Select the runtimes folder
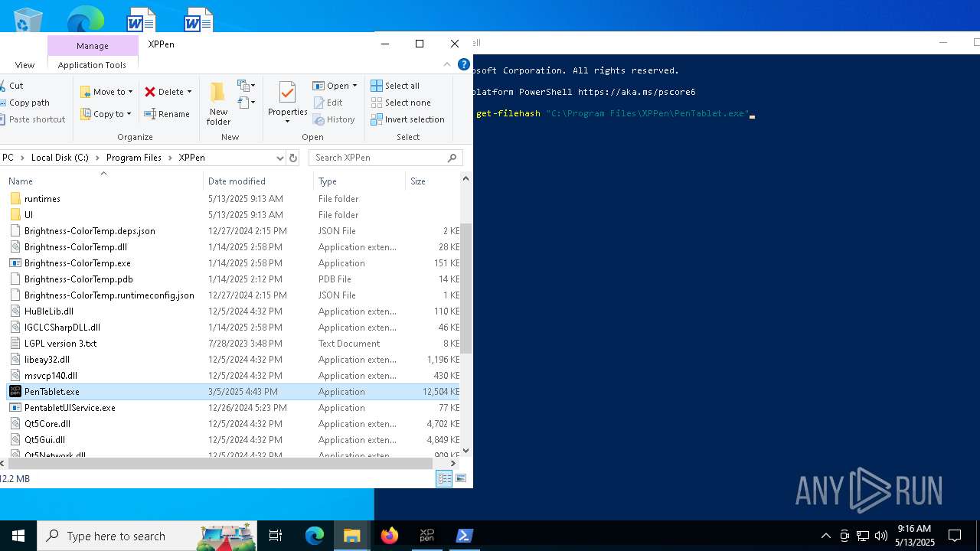Screen dimensions: 980x551 pyautogui.click(x=42, y=199)
